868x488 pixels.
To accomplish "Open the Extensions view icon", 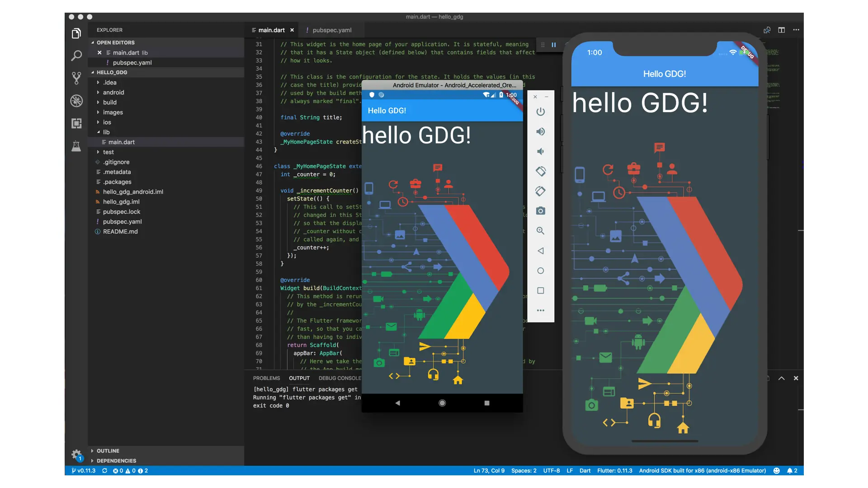I will tap(76, 123).
